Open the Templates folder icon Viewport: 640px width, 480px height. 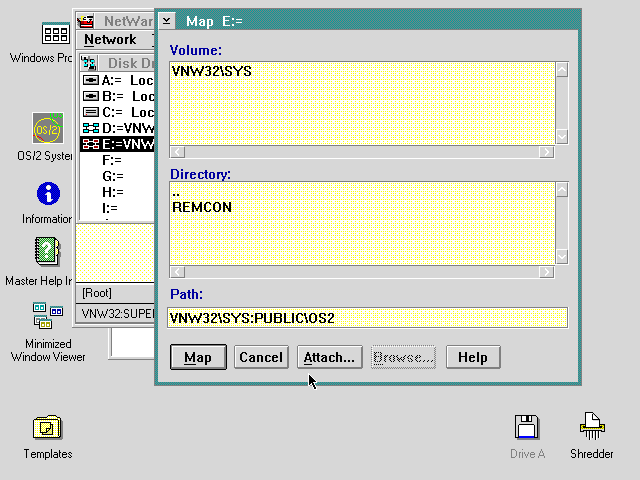coord(47,427)
